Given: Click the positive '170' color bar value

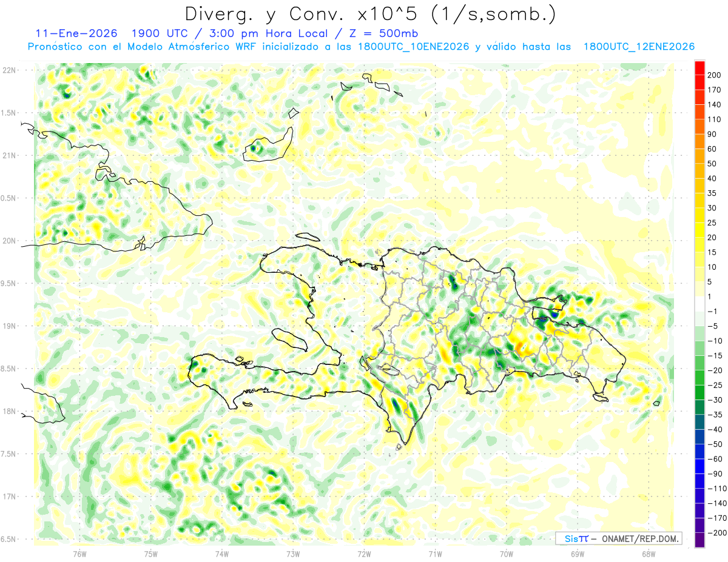Looking at the screenshot, I should [x=715, y=90].
